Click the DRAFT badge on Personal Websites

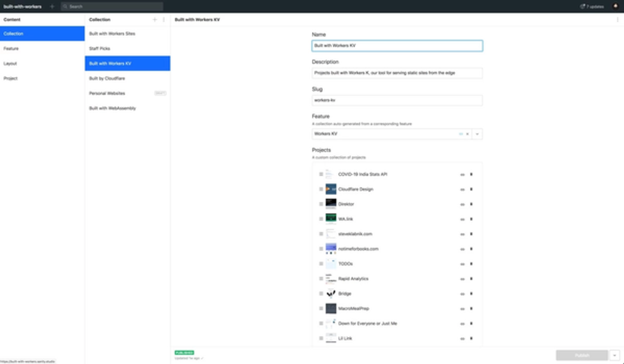pos(161,93)
